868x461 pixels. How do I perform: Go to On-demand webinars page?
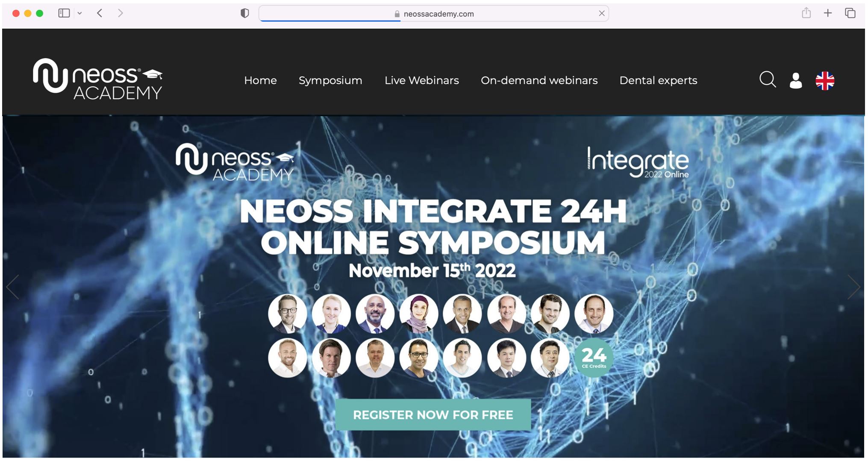(539, 80)
